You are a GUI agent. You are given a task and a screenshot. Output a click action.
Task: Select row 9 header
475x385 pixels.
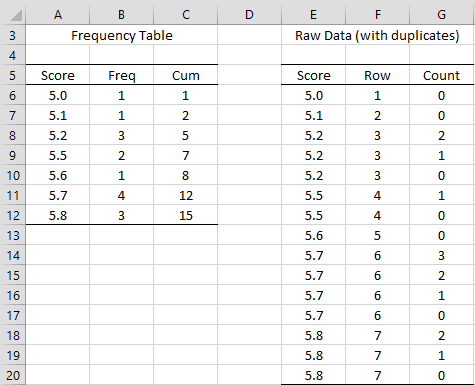click(13, 155)
